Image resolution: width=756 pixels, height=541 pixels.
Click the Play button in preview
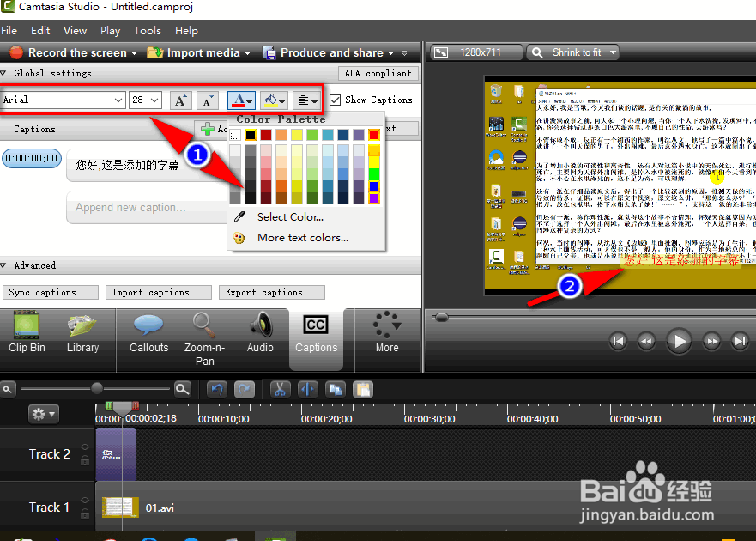click(x=679, y=341)
